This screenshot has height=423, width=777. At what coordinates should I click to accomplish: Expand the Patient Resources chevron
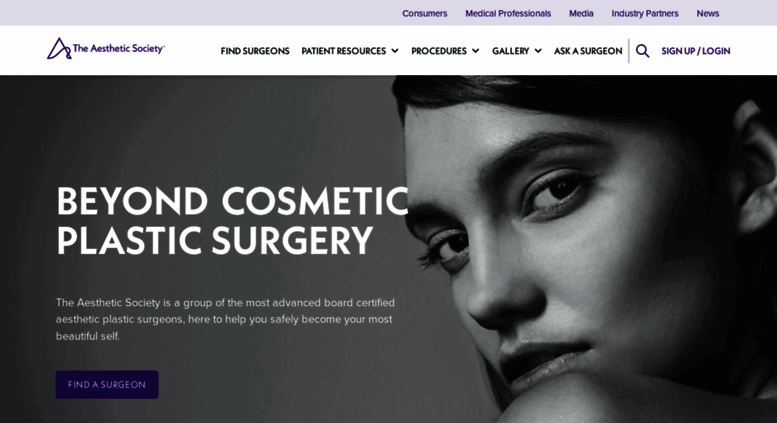coord(395,51)
